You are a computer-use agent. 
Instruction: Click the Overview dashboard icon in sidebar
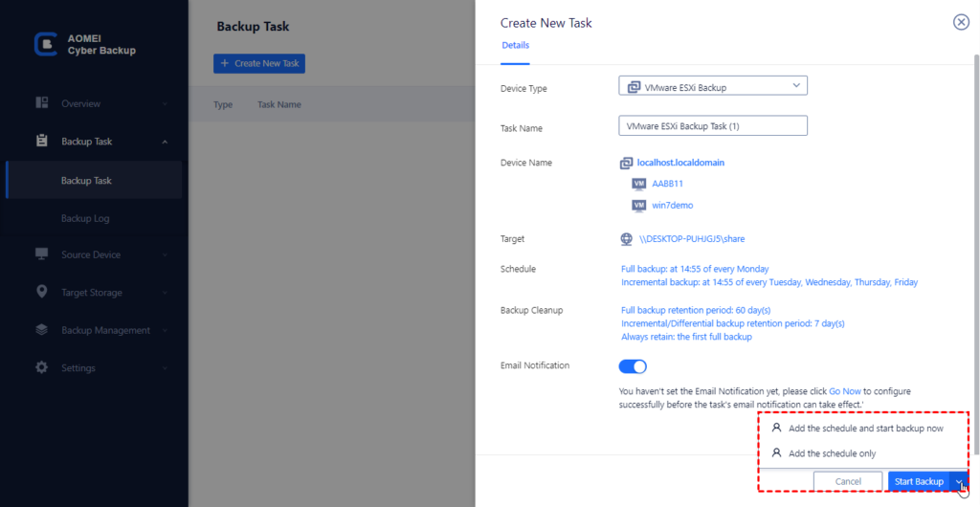pyautogui.click(x=42, y=103)
